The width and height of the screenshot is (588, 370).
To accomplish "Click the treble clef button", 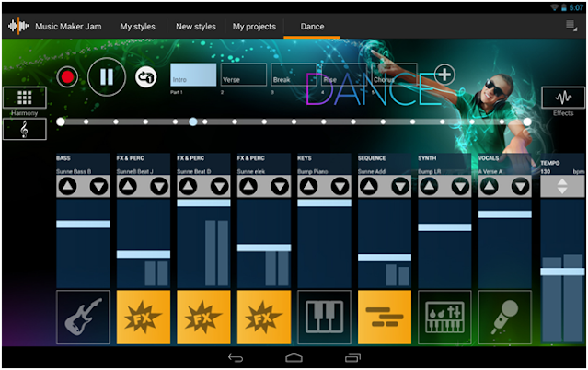I will (25, 129).
